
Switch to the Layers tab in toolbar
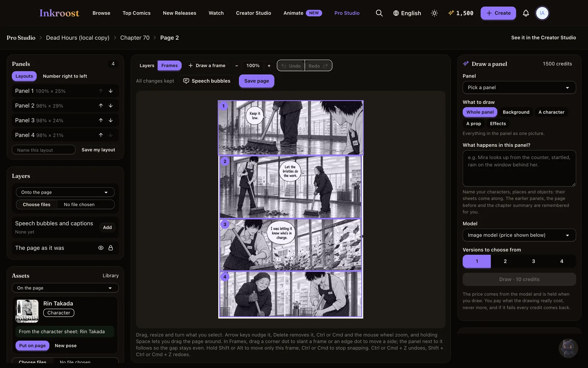(147, 66)
